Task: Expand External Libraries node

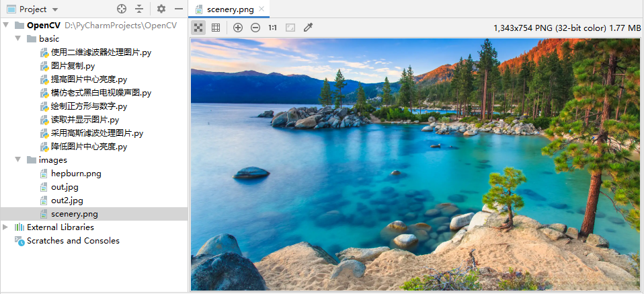Action: pyautogui.click(x=5, y=227)
